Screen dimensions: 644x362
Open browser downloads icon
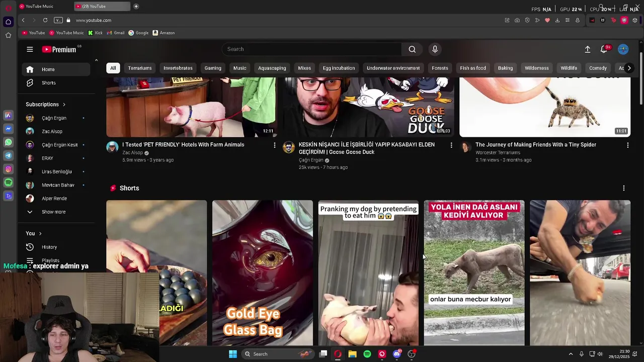(557, 20)
